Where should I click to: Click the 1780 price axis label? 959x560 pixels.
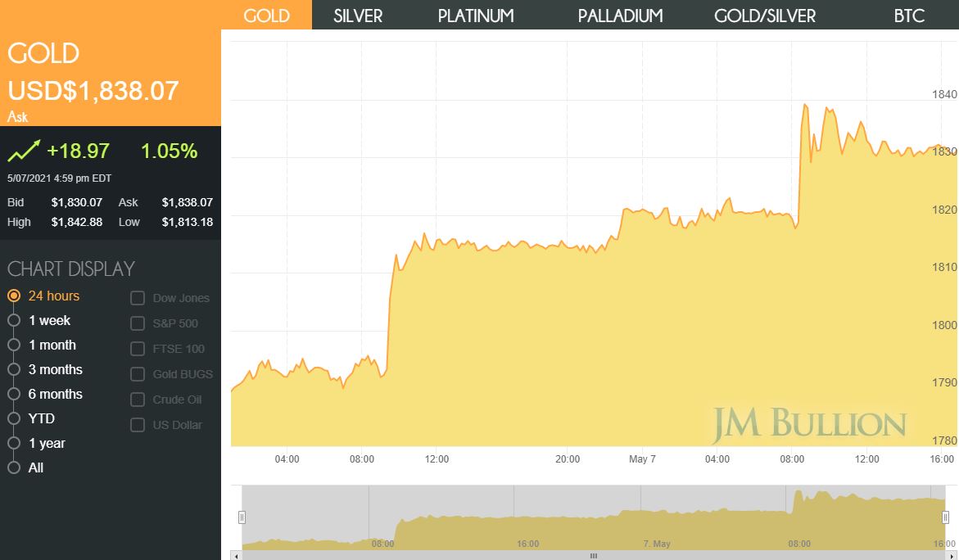(944, 440)
